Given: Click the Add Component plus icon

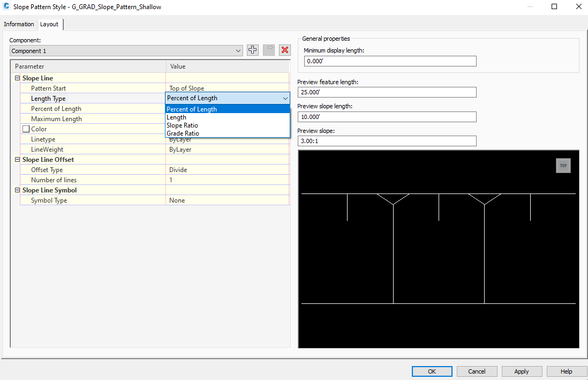Looking at the screenshot, I should [252, 50].
